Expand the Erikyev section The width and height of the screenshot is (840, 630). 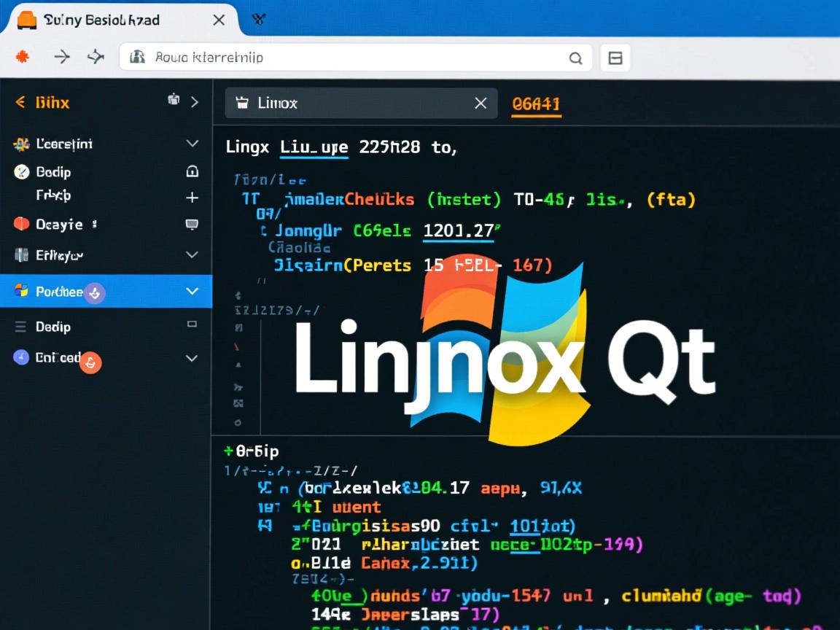point(192,255)
